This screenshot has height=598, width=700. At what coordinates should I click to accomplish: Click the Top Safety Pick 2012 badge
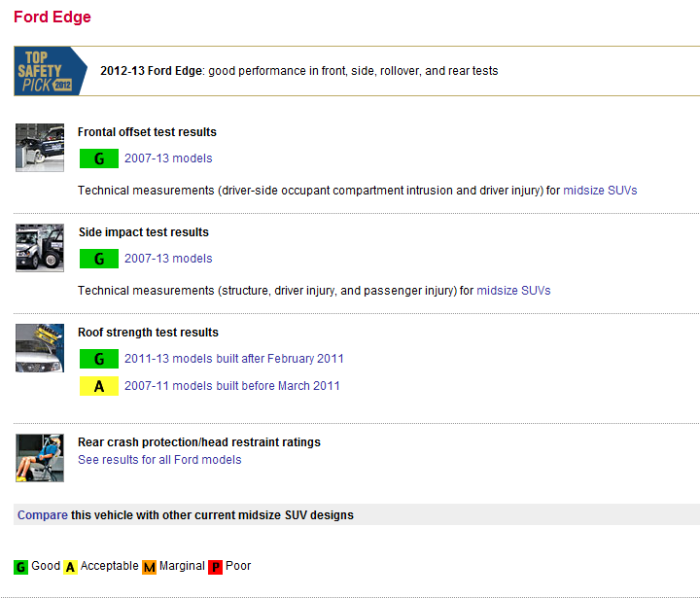pyautogui.click(x=51, y=71)
